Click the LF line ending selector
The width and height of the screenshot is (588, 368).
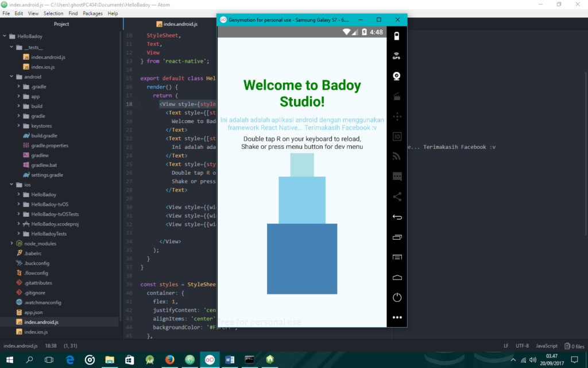[506, 346]
